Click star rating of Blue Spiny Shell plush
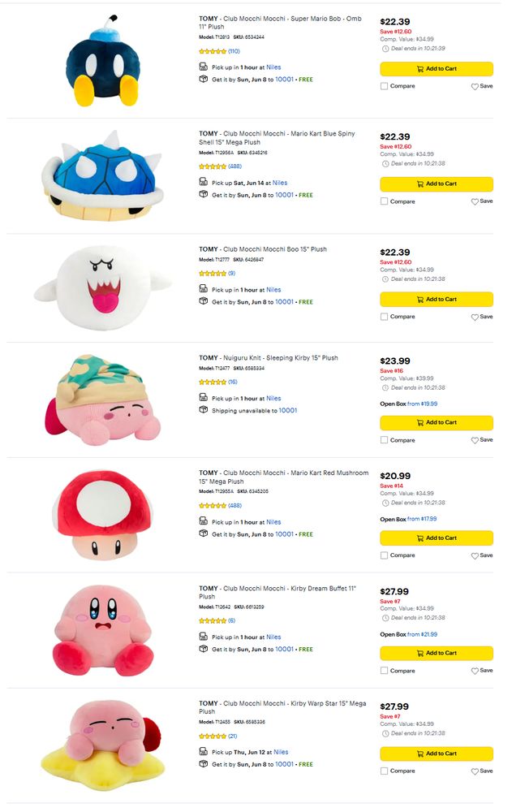 click(213, 166)
